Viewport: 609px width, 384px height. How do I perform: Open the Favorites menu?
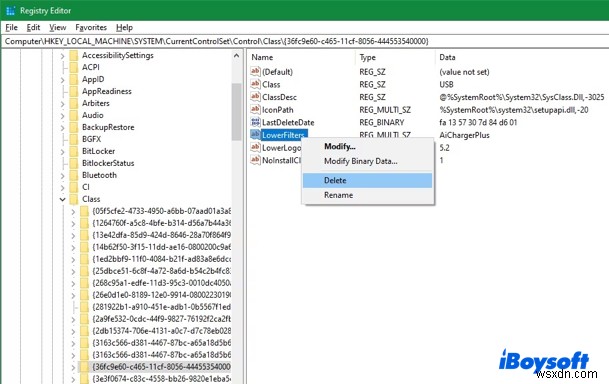(x=91, y=28)
